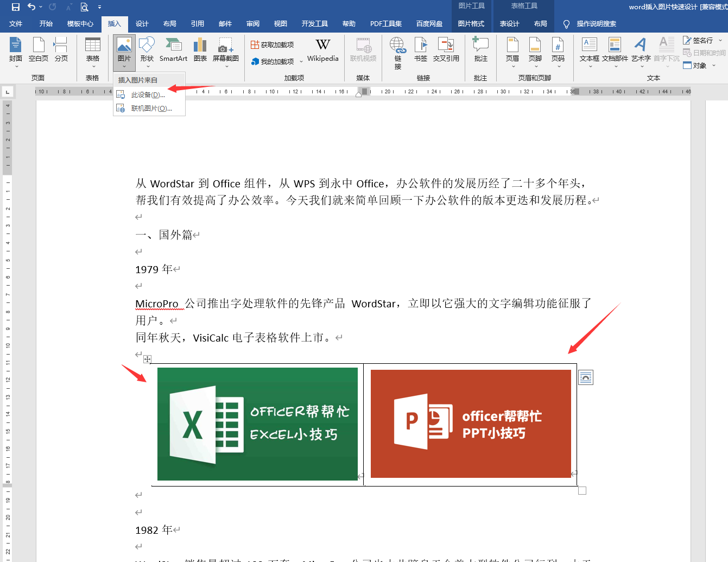Undo the last action
This screenshot has width=728, height=562.
31,7
